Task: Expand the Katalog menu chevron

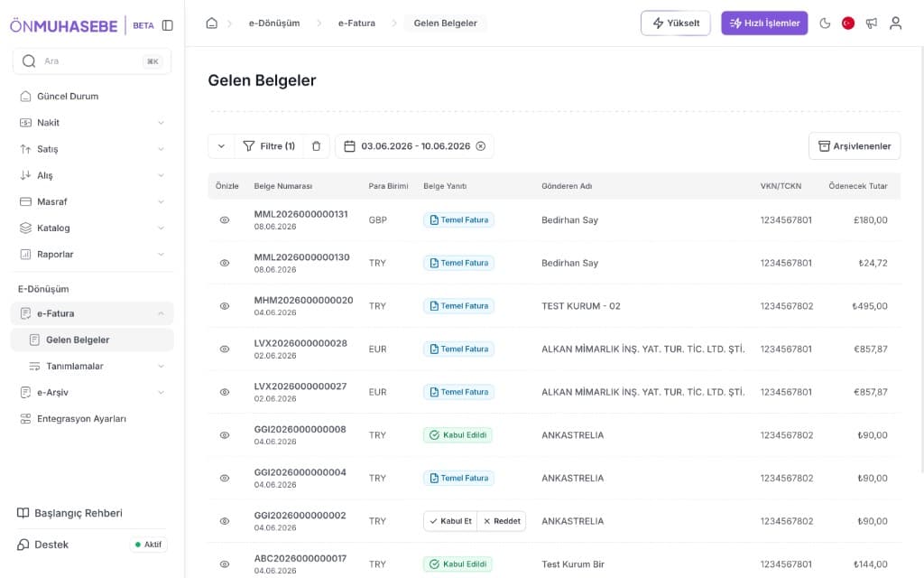Action: 161,228
